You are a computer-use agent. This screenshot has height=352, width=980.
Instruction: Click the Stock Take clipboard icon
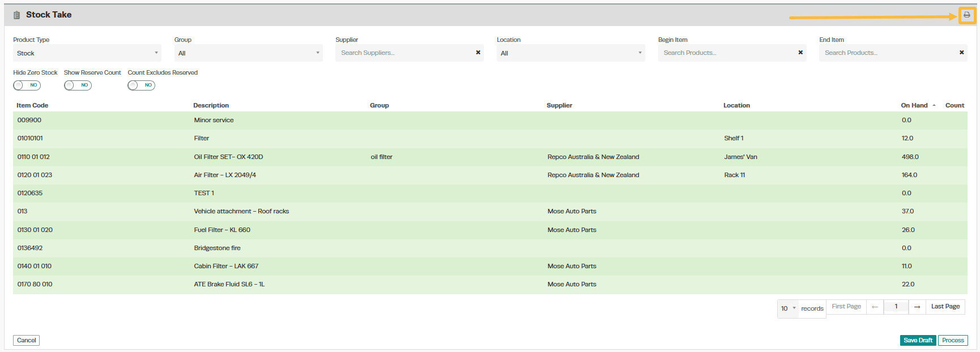[x=17, y=15]
